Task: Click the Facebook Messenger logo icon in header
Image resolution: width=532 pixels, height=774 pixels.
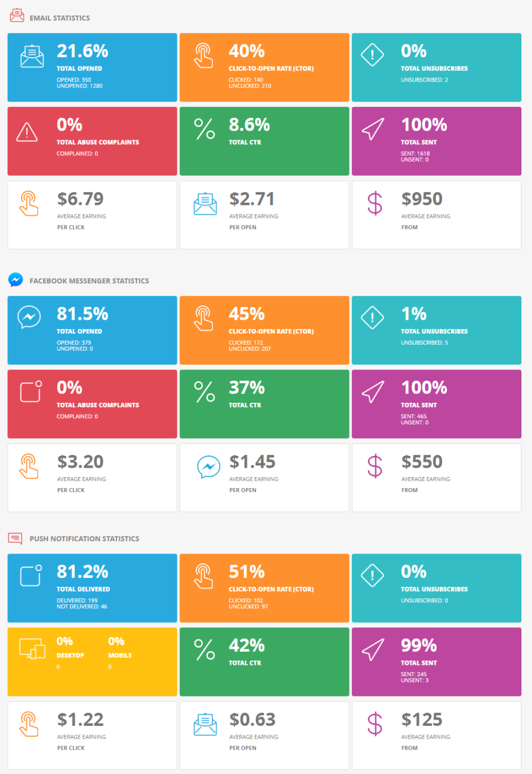Action: pos(16,280)
